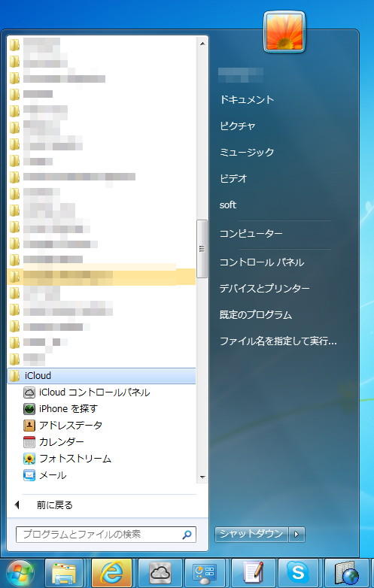Open ビデオ
The image size is (374, 588).
coord(233,178)
